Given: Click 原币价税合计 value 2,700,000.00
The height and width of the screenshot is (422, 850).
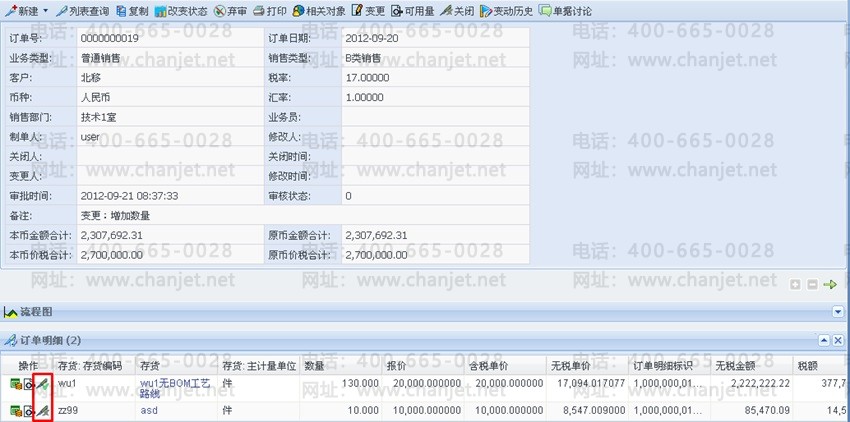Looking at the screenshot, I should pos(376,255).
